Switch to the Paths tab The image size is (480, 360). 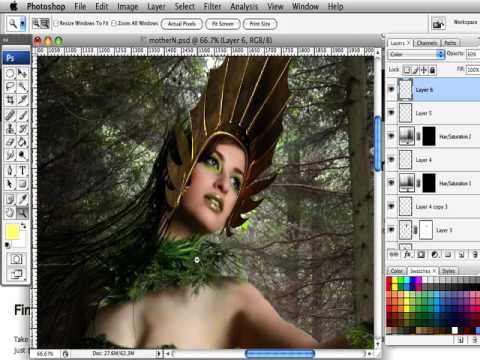(x=450, y=43)
